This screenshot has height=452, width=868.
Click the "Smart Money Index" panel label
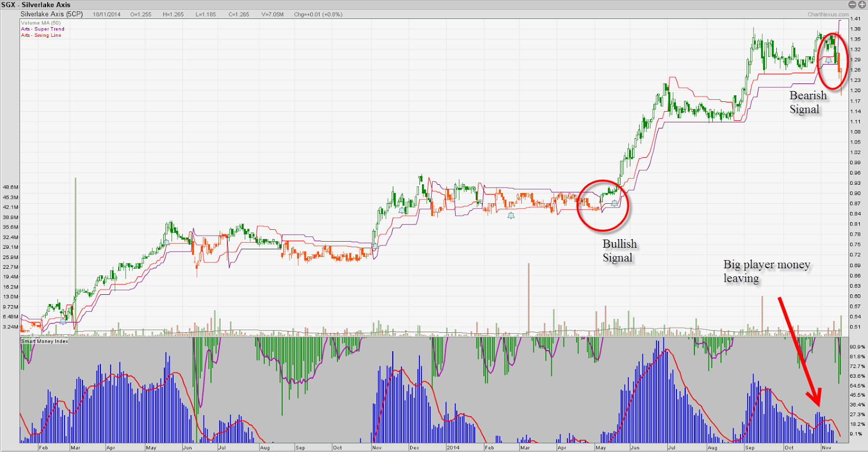tap(44, 341)
